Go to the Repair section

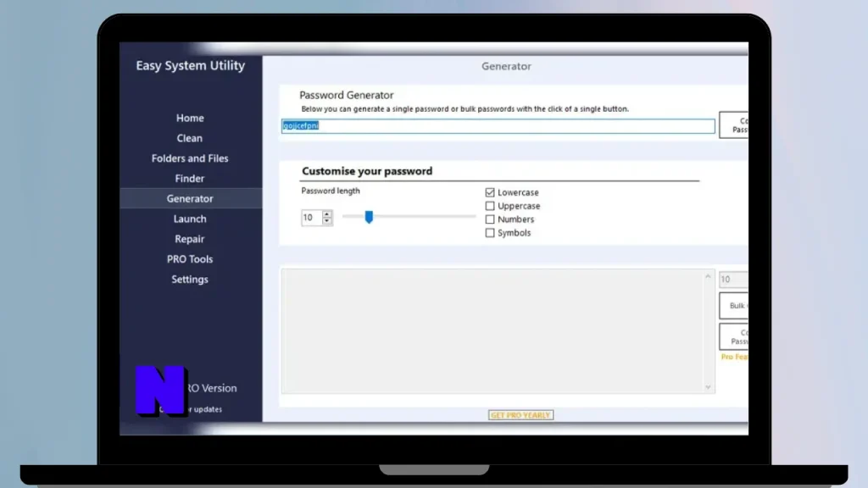click(x=189, y=239)
